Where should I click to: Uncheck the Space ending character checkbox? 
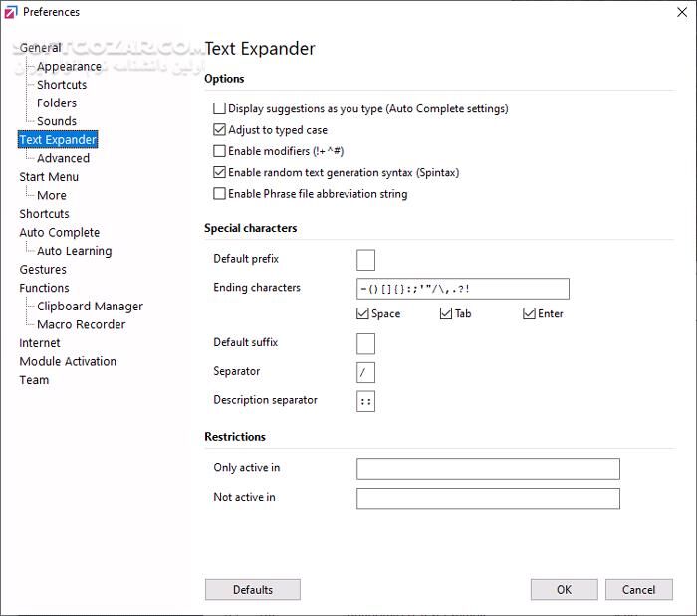[x=363, y=313]
